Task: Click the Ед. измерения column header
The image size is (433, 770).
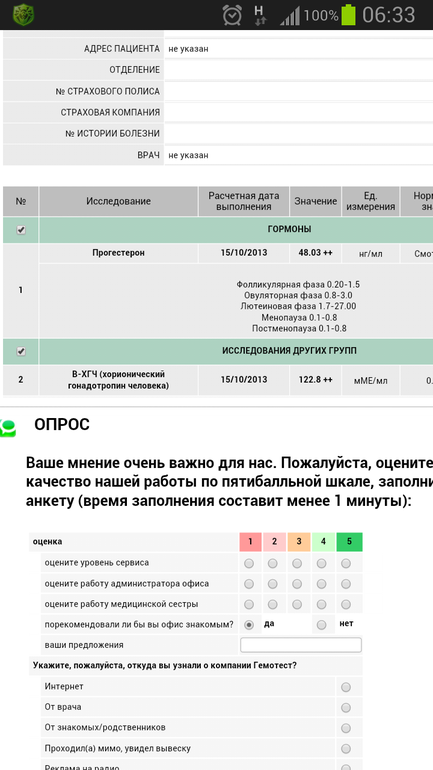Action: click(371, 201)
